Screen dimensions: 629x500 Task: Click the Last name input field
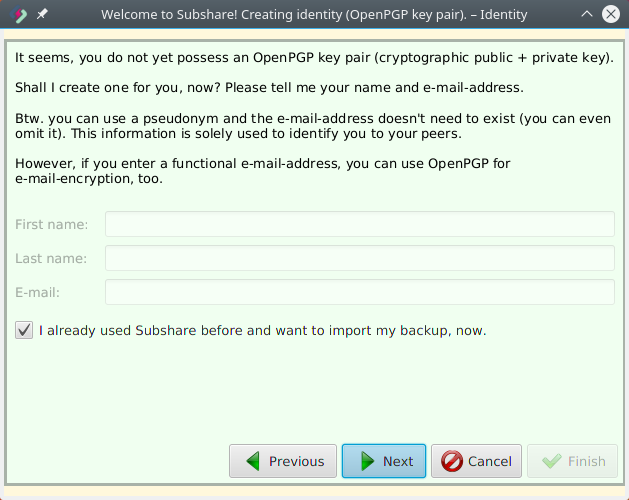coord(359,258)
